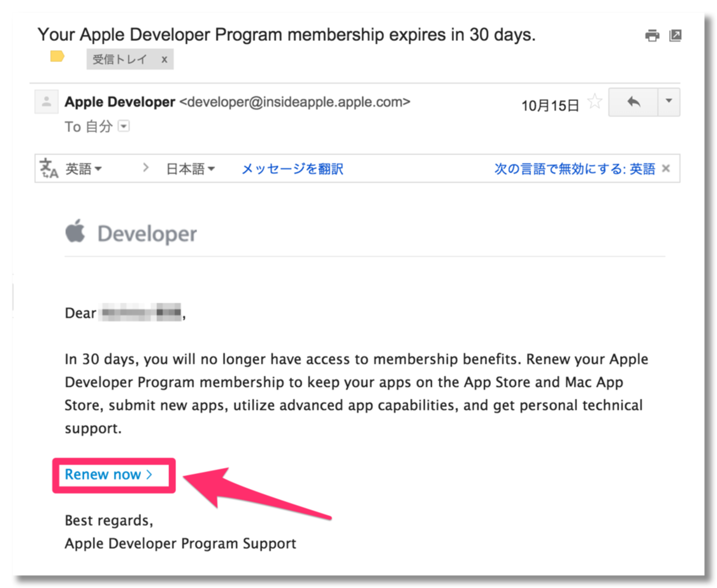The width and height of the screenshot is (717, 588).
Task: Remove the 受信トレイ label with the x
Action: [164, 60]
